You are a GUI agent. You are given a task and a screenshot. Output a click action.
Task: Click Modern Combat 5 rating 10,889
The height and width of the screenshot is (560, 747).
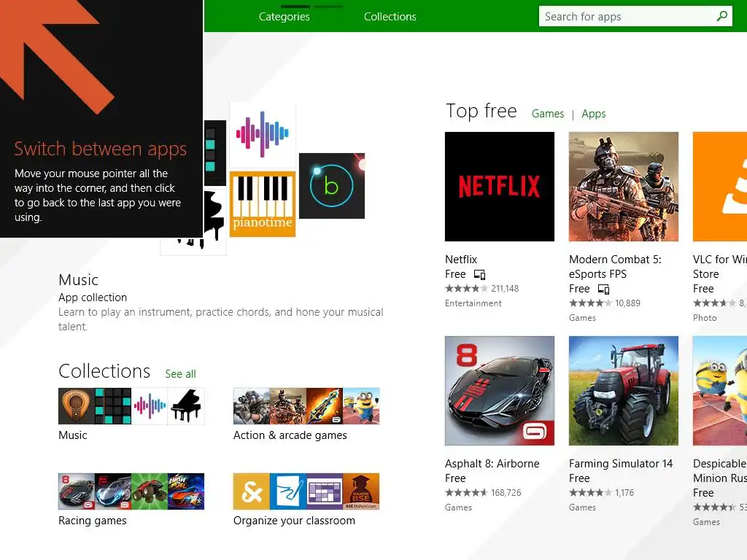point(627,303)
